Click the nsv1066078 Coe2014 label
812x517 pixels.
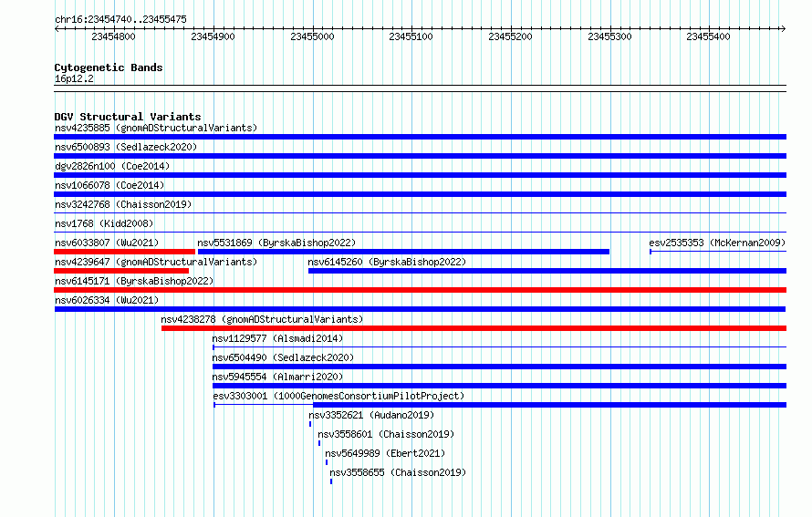109,185
